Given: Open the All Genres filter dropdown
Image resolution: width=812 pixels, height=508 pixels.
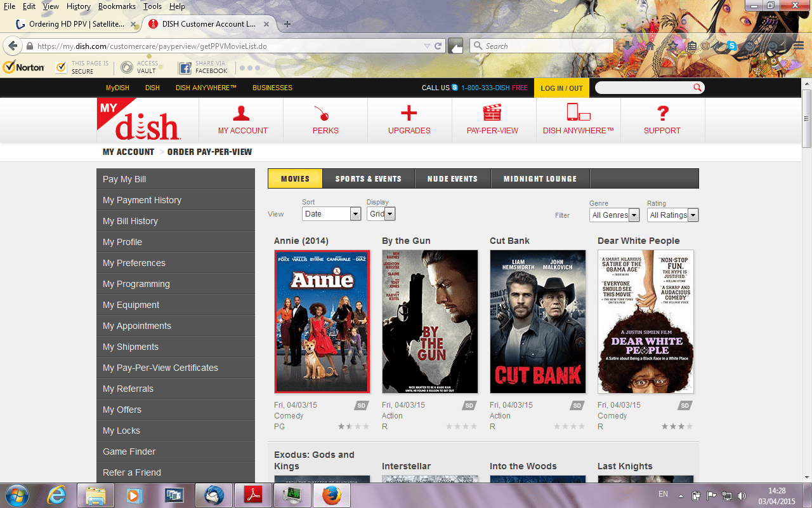Looking at the screenshot, I should click(614, 215).
